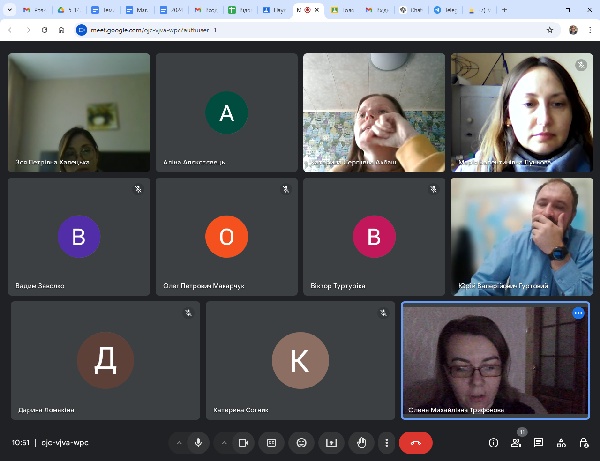Click the blue options button on self-view tile
The height and width of the screenshot is (461, 600).
[x=578, y=313]
